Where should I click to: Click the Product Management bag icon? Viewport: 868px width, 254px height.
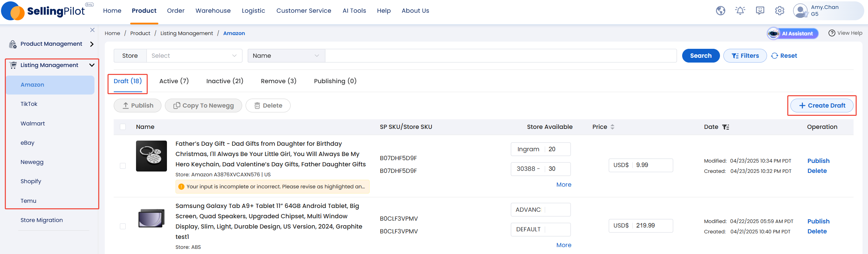(x=13, y=44)
